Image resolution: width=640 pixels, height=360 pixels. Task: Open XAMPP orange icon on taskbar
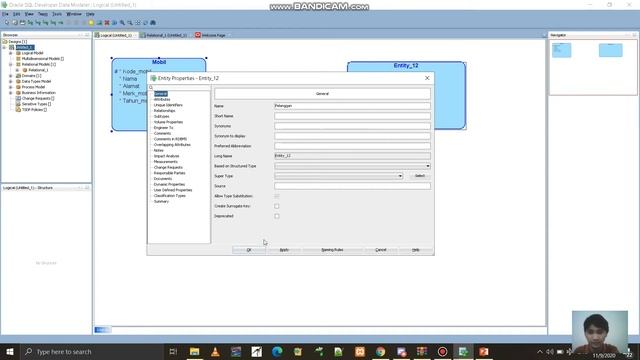point(360,351)
